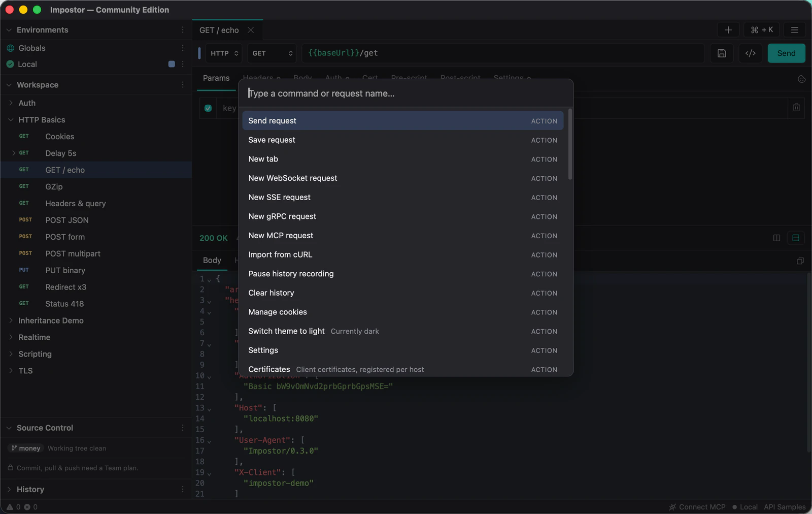The image size is (812, 514).
Task: Expand the Auth folder
Action: point(11,103)
